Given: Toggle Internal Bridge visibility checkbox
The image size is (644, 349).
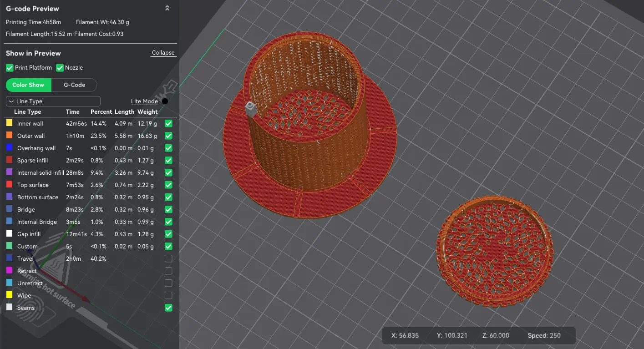Looking at the screenshot, I should coord(168,222).
